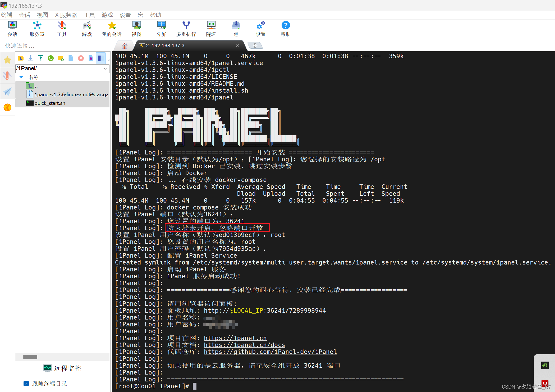Image resolution: width=555 pixels, height=392 pixels.
Task: Click the Games (游戏) toolbar icon
Action: (87, 29)
